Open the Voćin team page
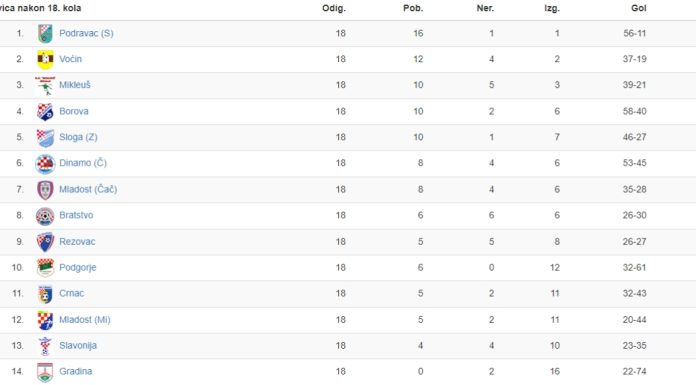696x385 pixels. pyautogui.click(x=70, y=59)
